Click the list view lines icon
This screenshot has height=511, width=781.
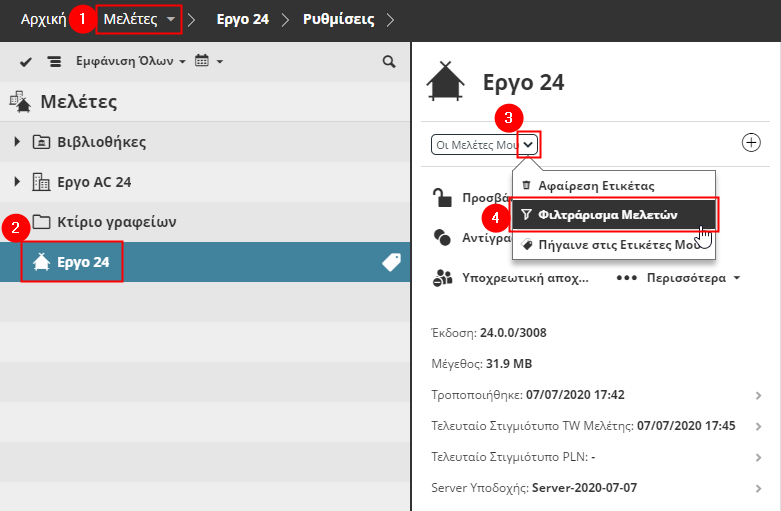click(x=54, y=62)
